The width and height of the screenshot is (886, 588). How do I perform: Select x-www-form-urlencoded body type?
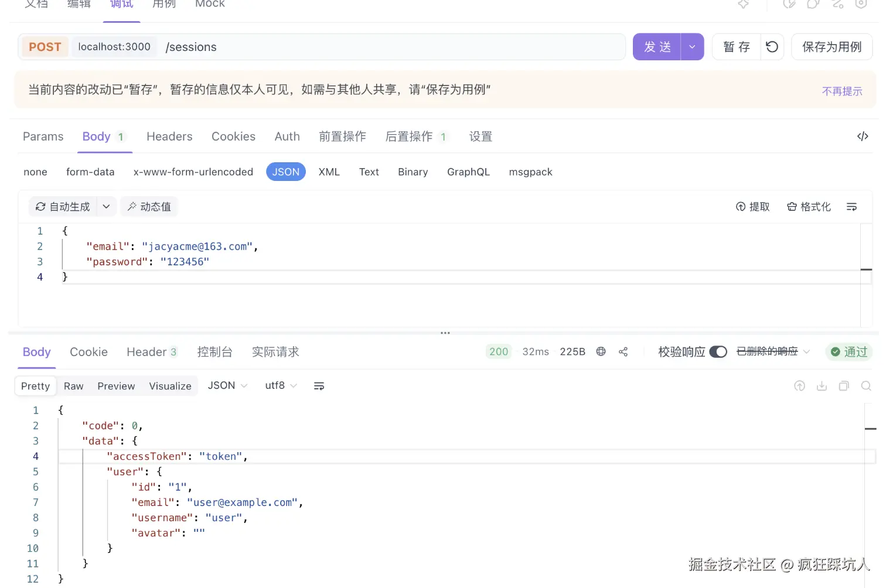[x=193, y=172]
